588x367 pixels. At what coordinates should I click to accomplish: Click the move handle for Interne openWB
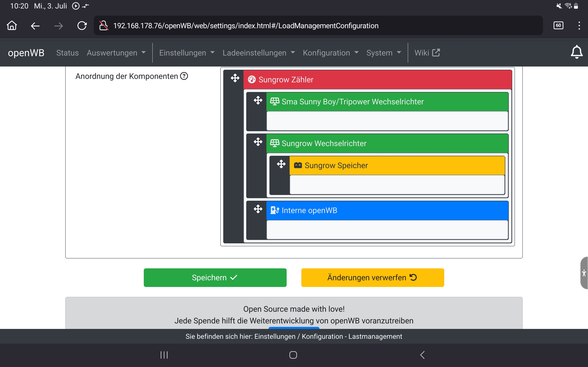click(x=258, y=209)
